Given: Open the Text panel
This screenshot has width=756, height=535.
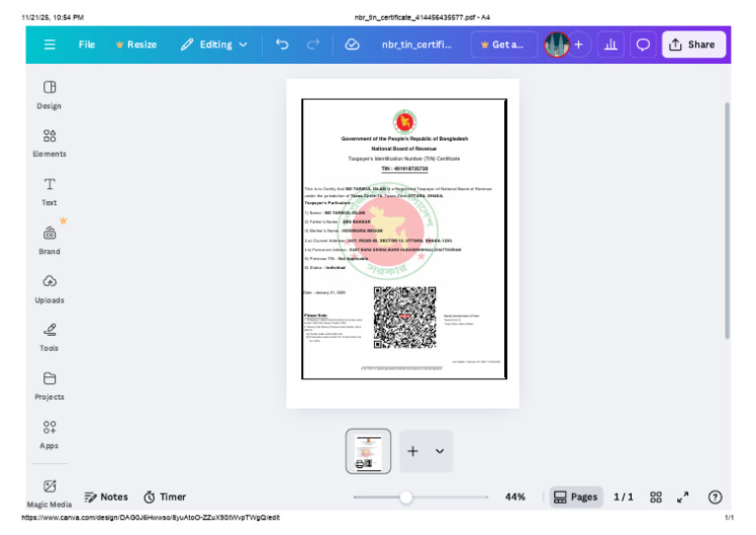Looking at the screenshot, I should pyautogui.click(x=49, y=192).
